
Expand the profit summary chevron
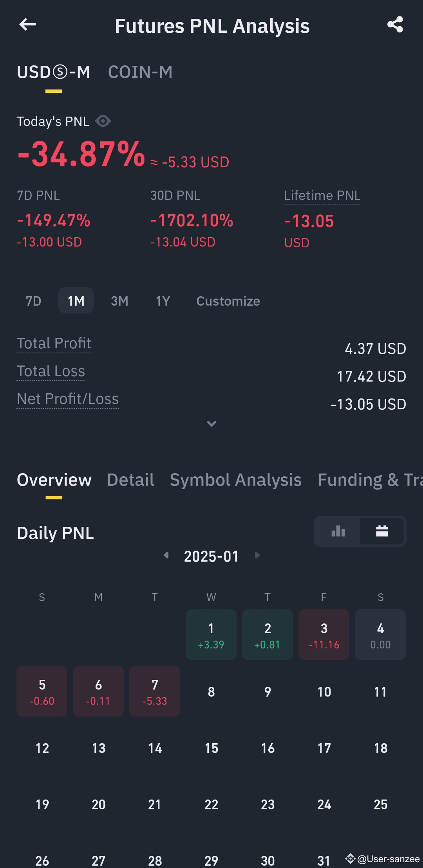[x=211, y=424]
